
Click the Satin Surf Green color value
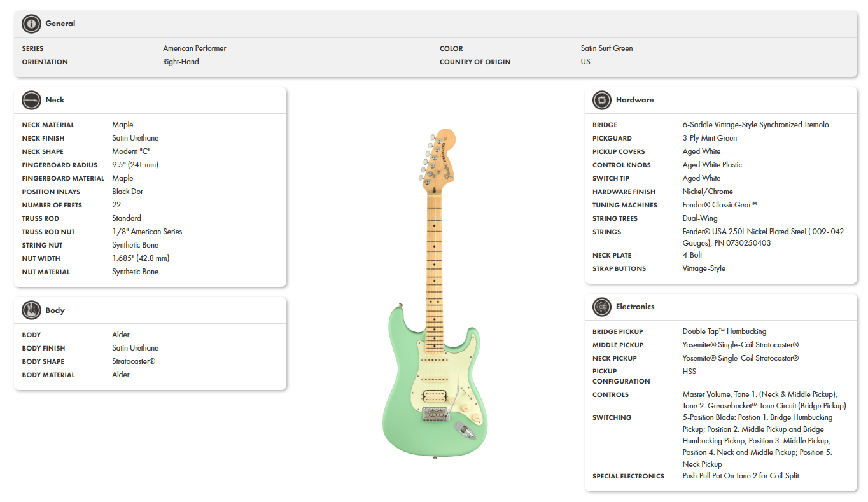click(606, 48)
